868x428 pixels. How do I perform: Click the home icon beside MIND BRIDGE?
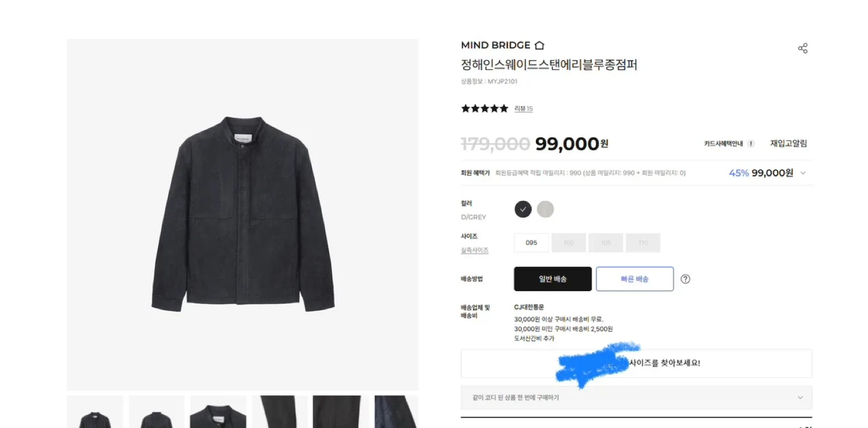[539, 45]
